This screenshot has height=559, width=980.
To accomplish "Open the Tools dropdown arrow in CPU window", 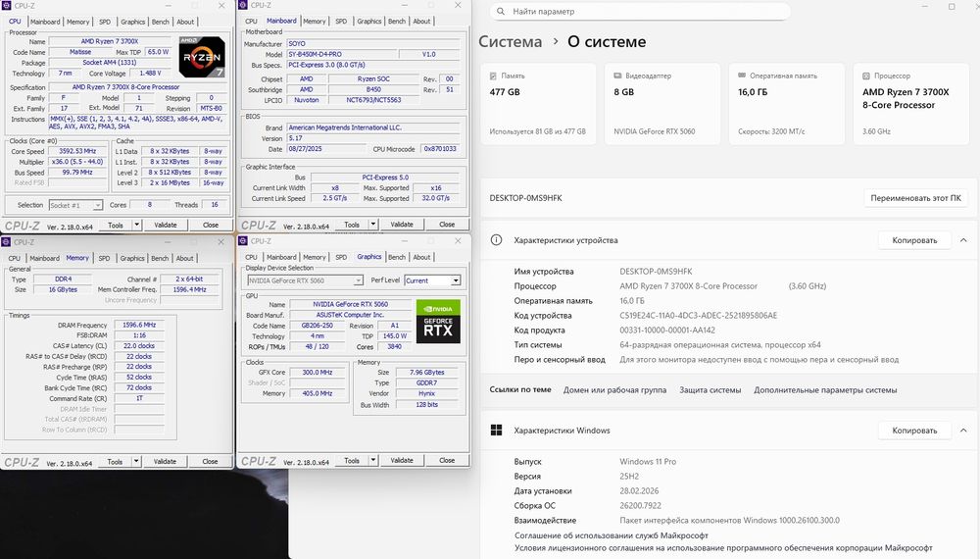I will click(137, 225).
